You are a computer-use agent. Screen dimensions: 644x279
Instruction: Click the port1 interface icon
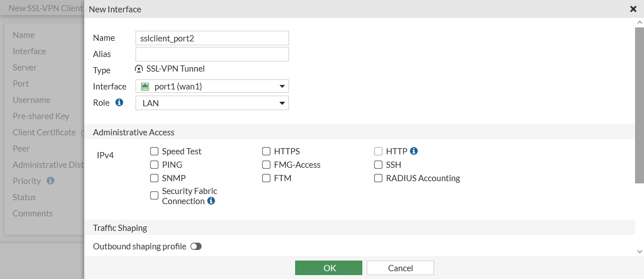145,87
